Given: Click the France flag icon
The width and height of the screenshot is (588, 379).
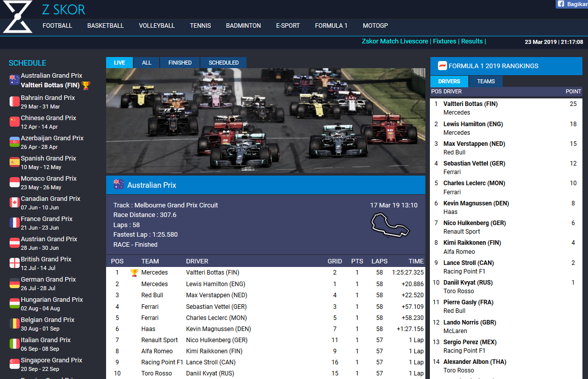Looking at the screenshot, I should 14,223.
